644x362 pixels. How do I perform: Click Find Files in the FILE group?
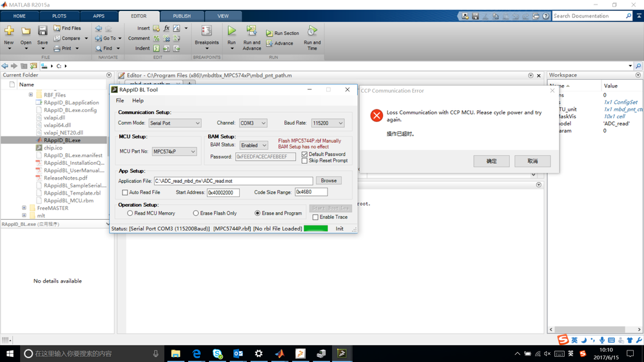pyautogui.click(x=67, y=28)
